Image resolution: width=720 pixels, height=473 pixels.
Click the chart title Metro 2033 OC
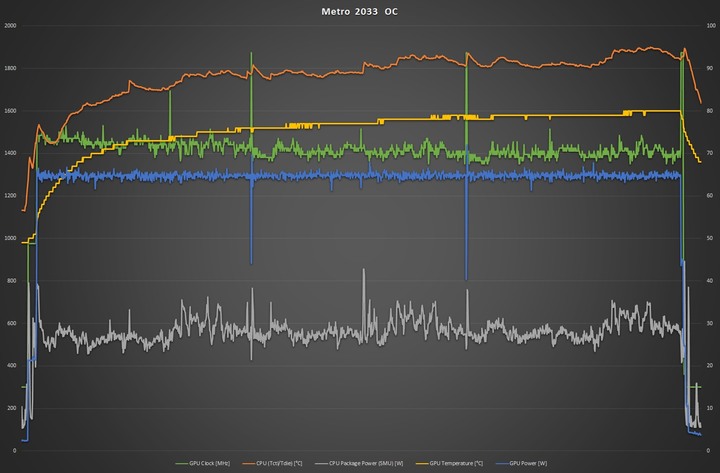point(359,11)
